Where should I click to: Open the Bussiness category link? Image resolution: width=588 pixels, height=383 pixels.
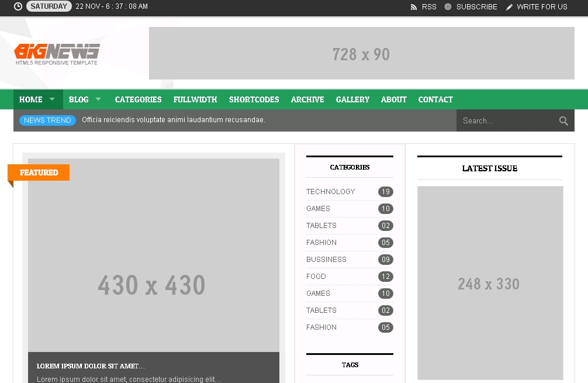[326, 260]
